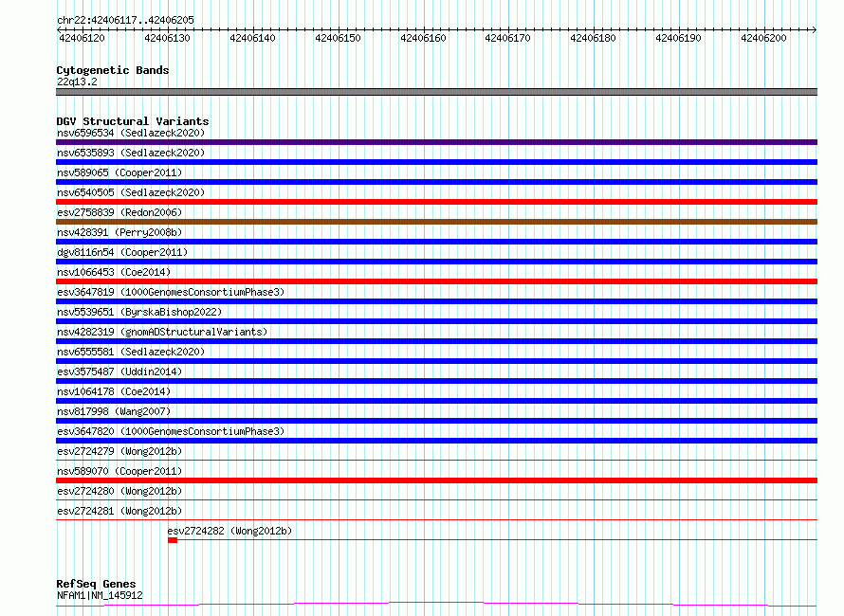Click the red bar under nsv1066453
Viewport: 844px width, 616px height.
436,281
